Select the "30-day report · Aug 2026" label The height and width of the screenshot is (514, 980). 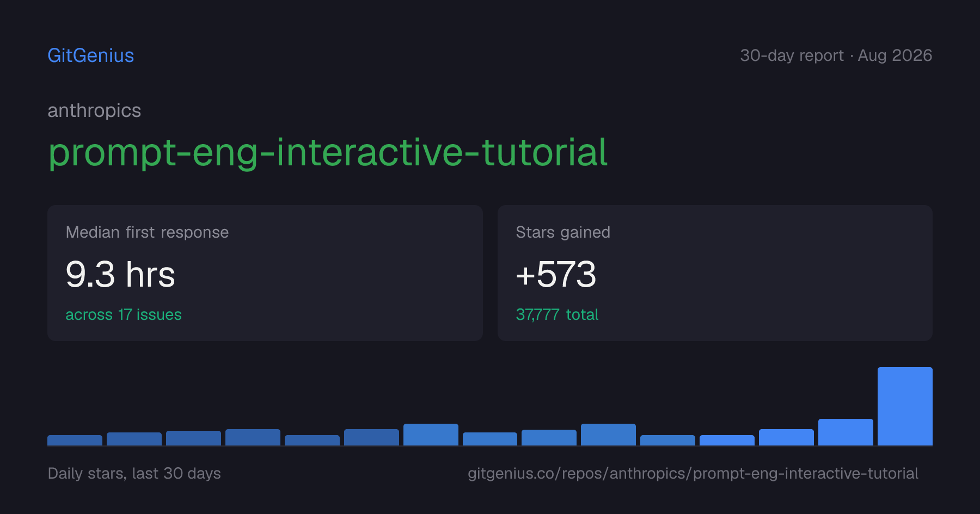pos(836,55)
